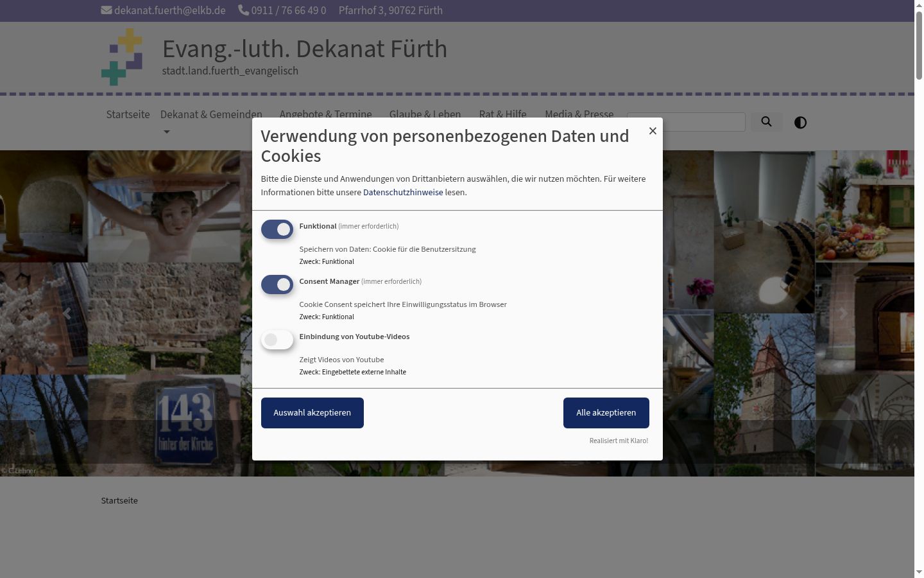Open the Glaube & Leben menu
The height and width of the screenshot is (578, 924).
(425, 114)
